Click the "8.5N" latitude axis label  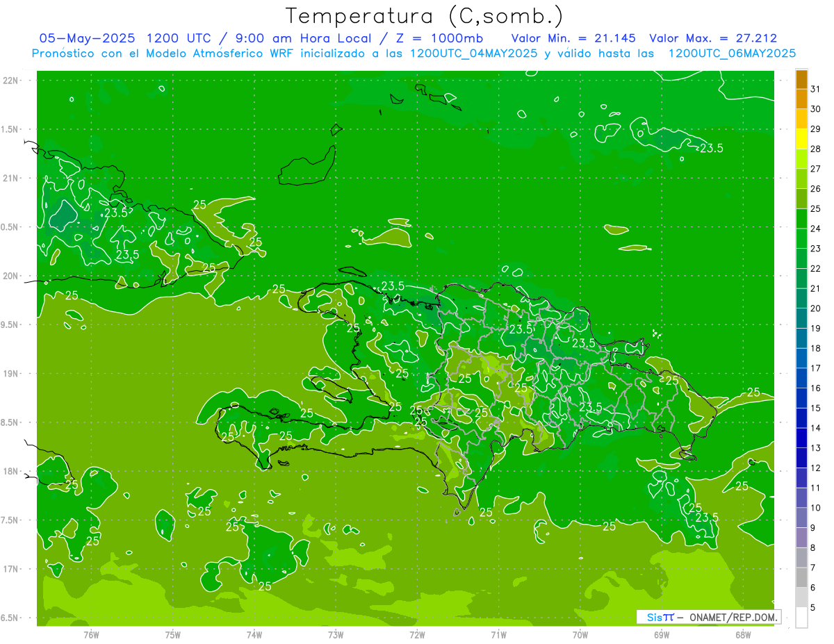point(10,422)
